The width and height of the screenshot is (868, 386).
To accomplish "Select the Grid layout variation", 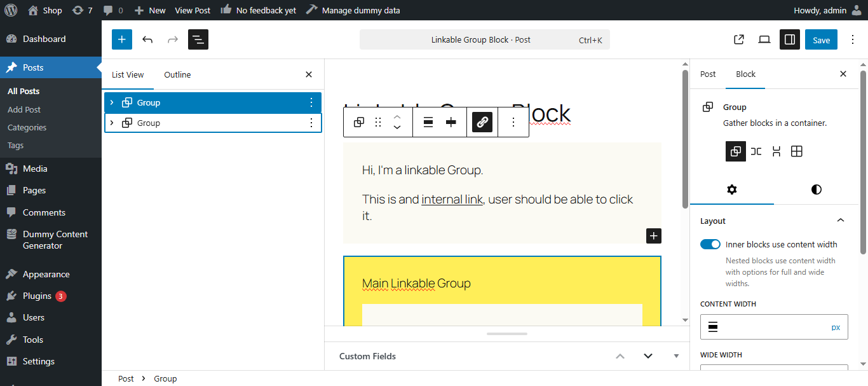I will [797, 151].
